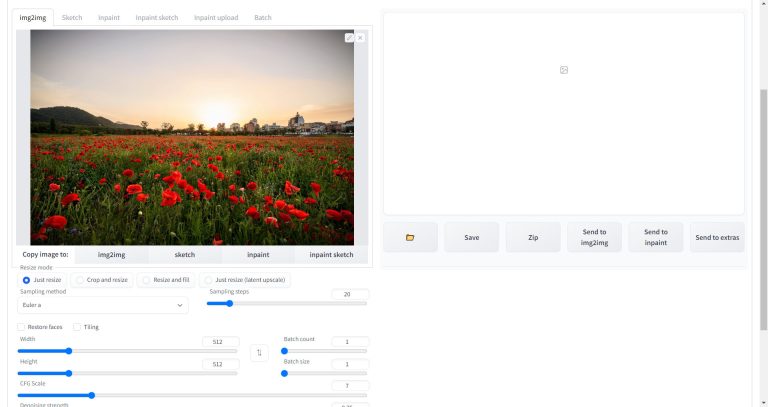This screenshot has width=768, height=407.
Task: Select the Just resize radio option
Action: click(x=27, y=280)
